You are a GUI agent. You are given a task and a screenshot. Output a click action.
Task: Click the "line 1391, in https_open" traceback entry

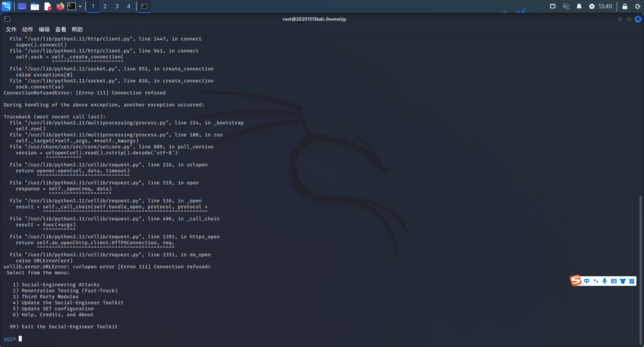[115, 237]
